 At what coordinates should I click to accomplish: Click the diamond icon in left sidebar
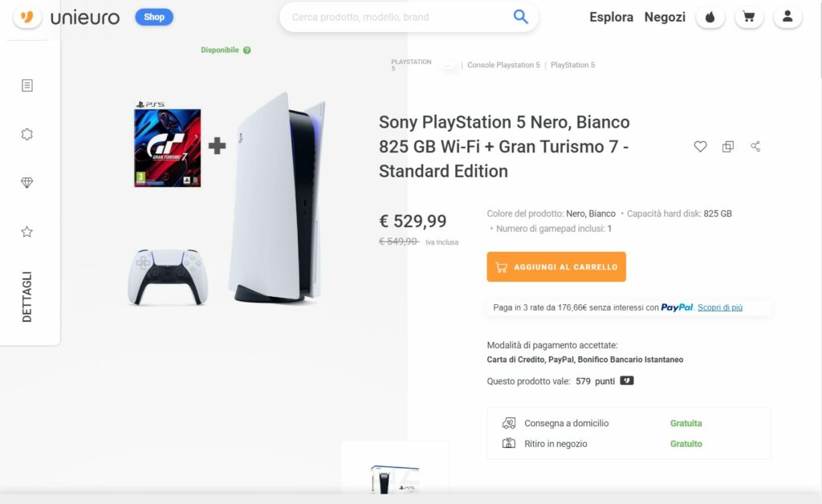27,183
